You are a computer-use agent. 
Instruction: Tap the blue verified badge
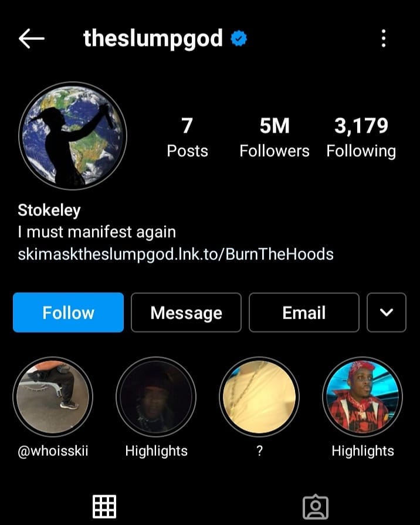(x=239, y=38)
